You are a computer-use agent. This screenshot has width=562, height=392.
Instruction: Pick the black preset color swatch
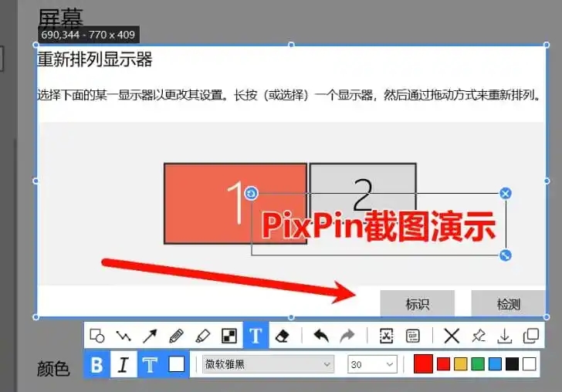click(x=512, y=364)
